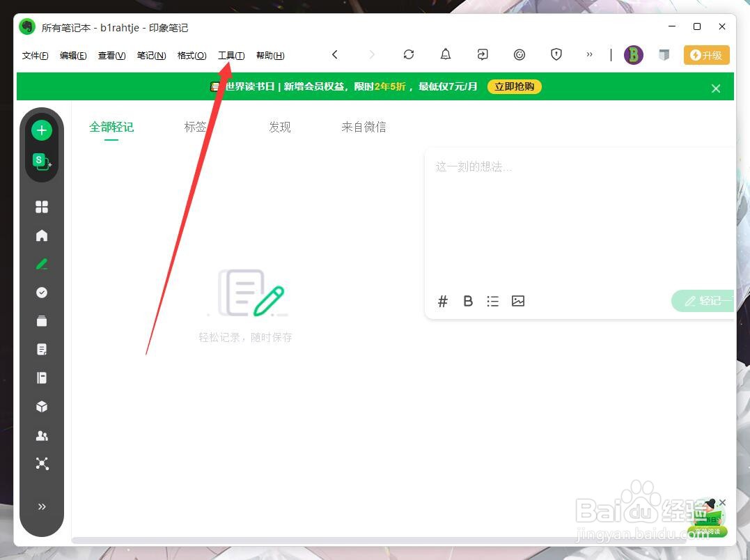
Task: Insert an image in the note composer
Action: (x=518, y=301)
